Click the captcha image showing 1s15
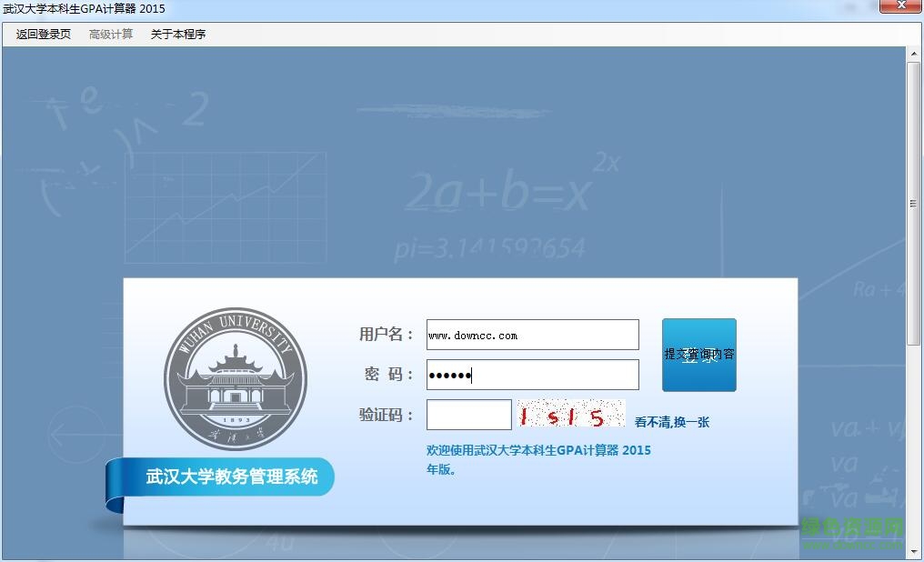 tap(569, 414)
